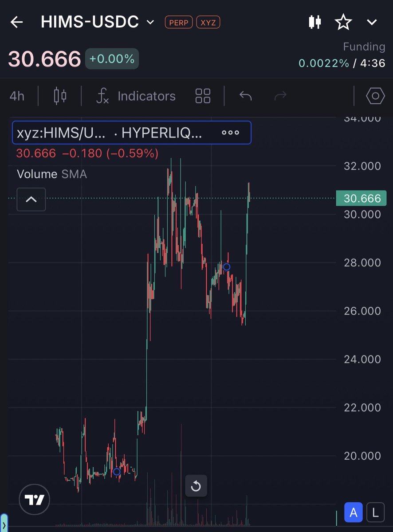Open Indicators menu
The image size is (393, 532).
(136, 96)
